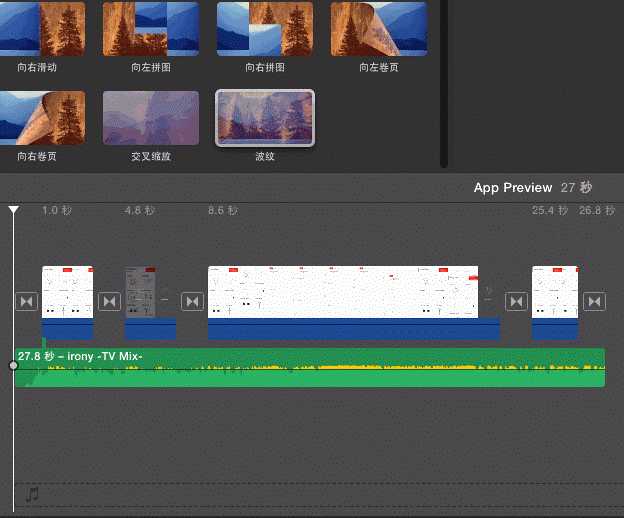
Task: Select the 向右滑动 transition thumbnail
Action: 43,29
